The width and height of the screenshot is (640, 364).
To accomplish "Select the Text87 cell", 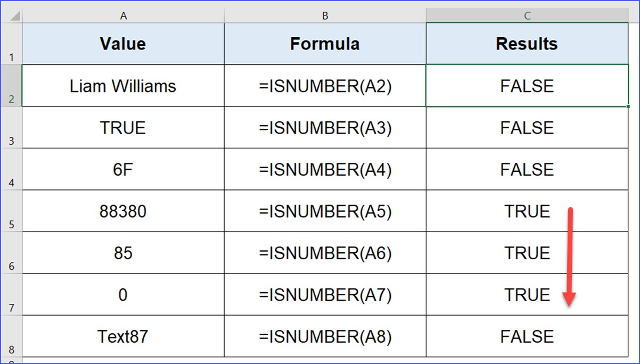I will pos(123,337).
